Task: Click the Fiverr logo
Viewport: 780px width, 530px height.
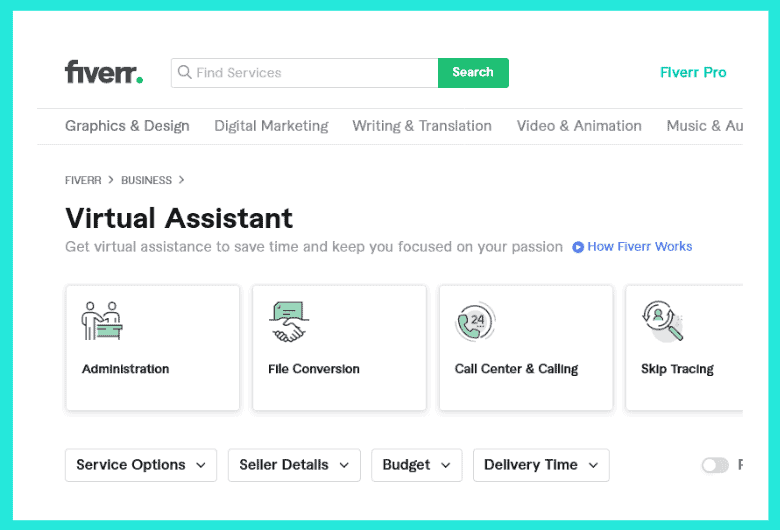Action: click(x=104, y=72)
